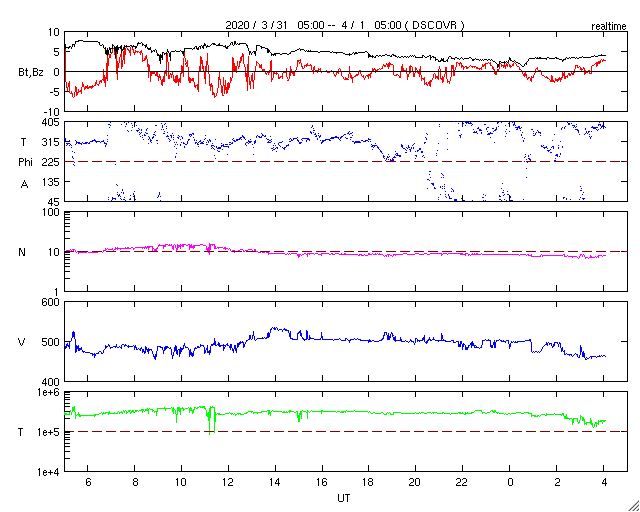Click the '225' tick on the Phi axis
640x512 pixels.
click(x=52, y=162)
